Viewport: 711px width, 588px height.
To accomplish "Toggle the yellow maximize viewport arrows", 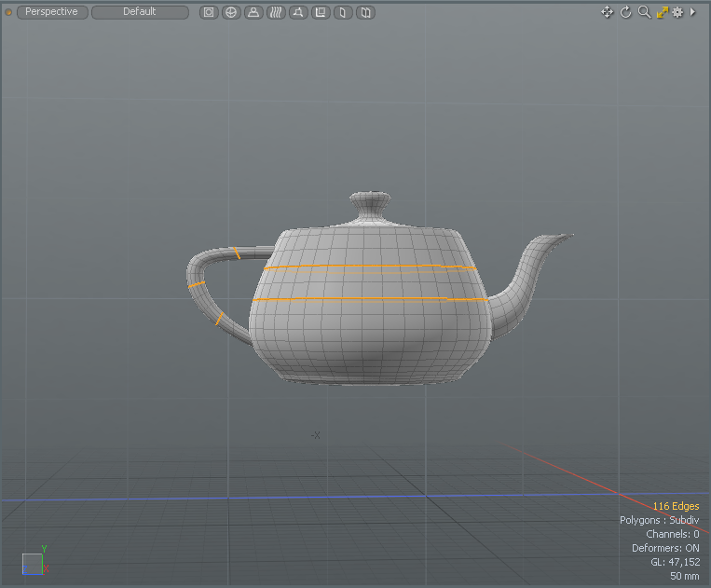I will point(662,12).
